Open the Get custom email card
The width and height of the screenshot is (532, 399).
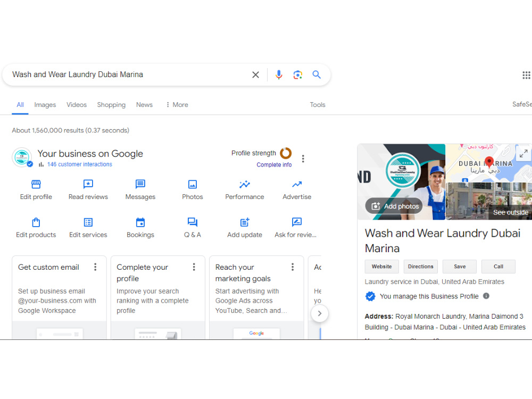(x=60, y=297)
